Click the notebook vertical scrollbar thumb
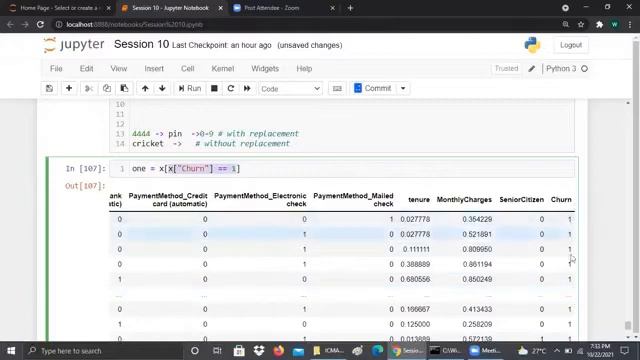The width and height of the screenshot is (640, 360). click(628, 325)
